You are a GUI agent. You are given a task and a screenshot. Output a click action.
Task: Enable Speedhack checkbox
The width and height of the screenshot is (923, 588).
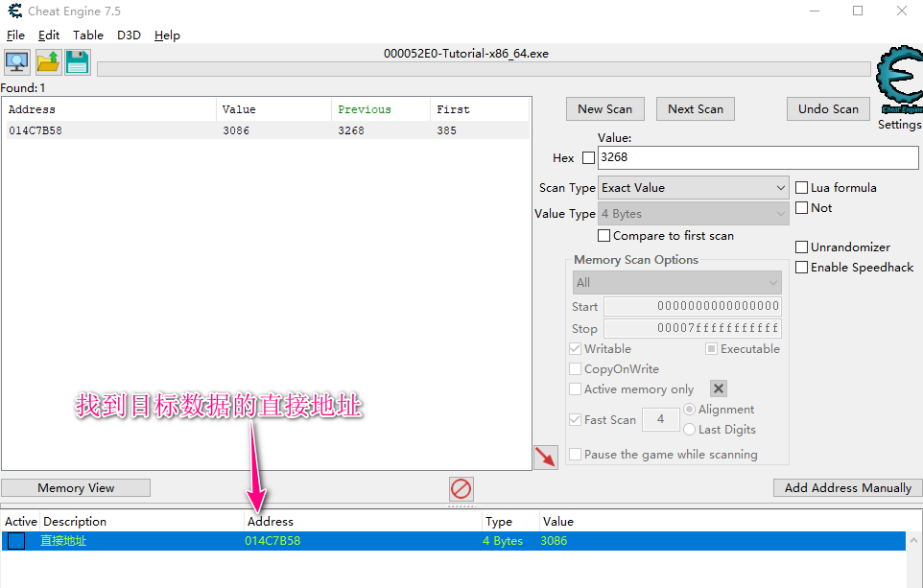tap(801, 268)
